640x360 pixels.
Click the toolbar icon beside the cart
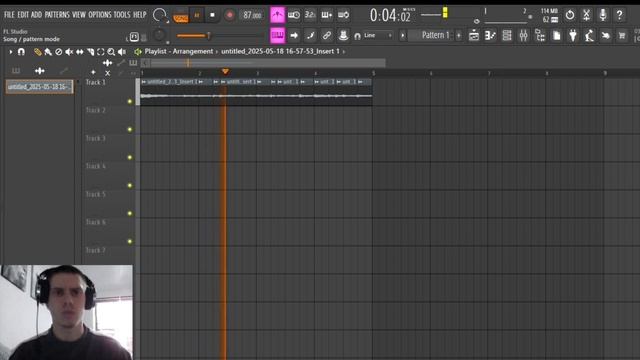pos(606,36)
